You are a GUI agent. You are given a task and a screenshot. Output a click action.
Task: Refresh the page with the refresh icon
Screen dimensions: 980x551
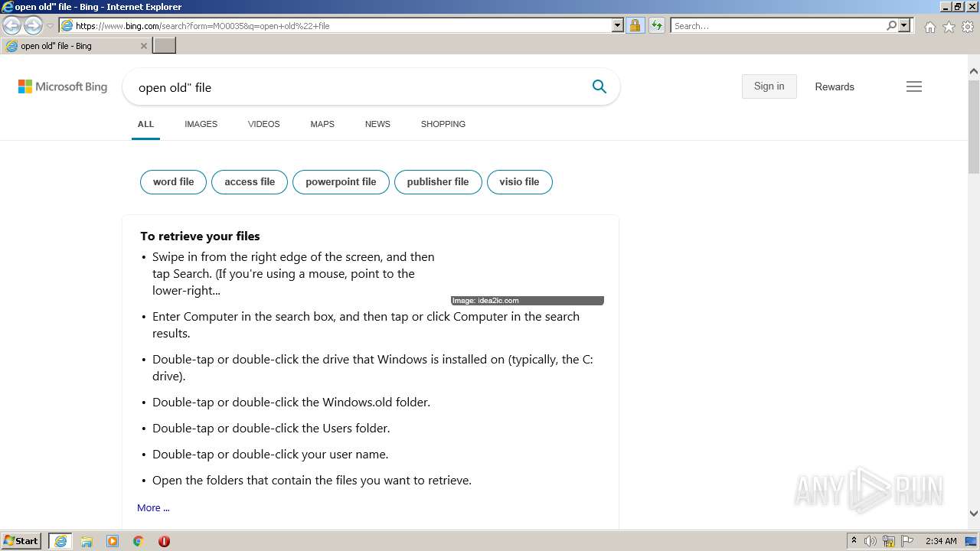click(656, 26)
